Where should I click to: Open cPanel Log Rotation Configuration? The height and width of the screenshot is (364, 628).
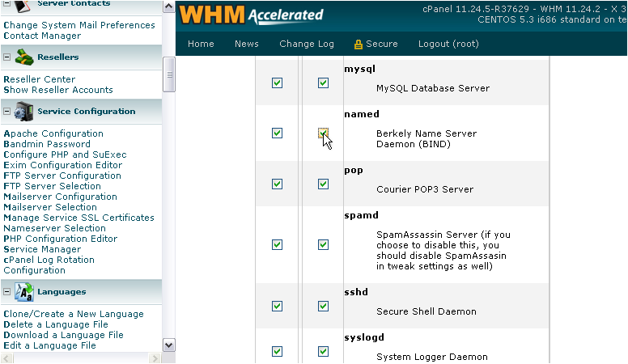49,265
